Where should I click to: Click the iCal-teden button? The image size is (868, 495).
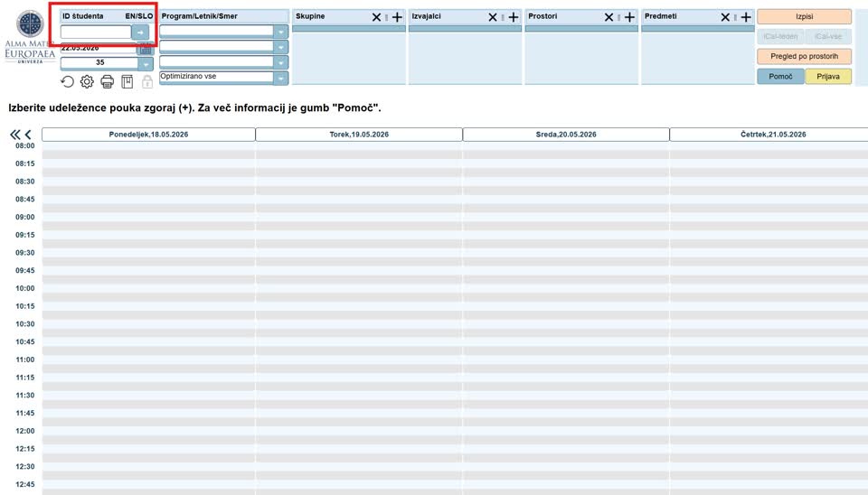click(780, 36)
